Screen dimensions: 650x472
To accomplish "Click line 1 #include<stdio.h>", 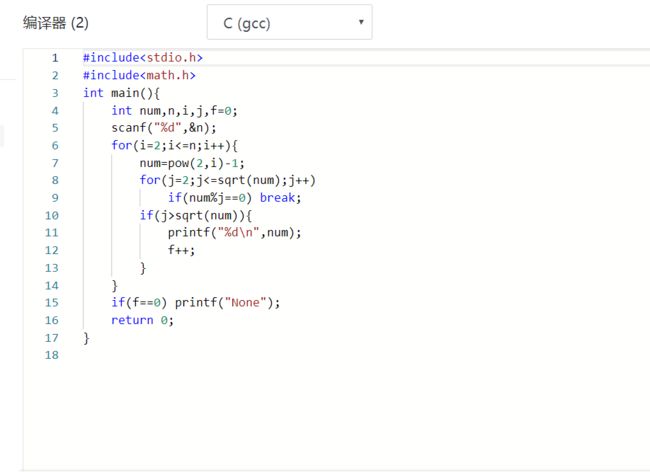I will tap(143, 58).
